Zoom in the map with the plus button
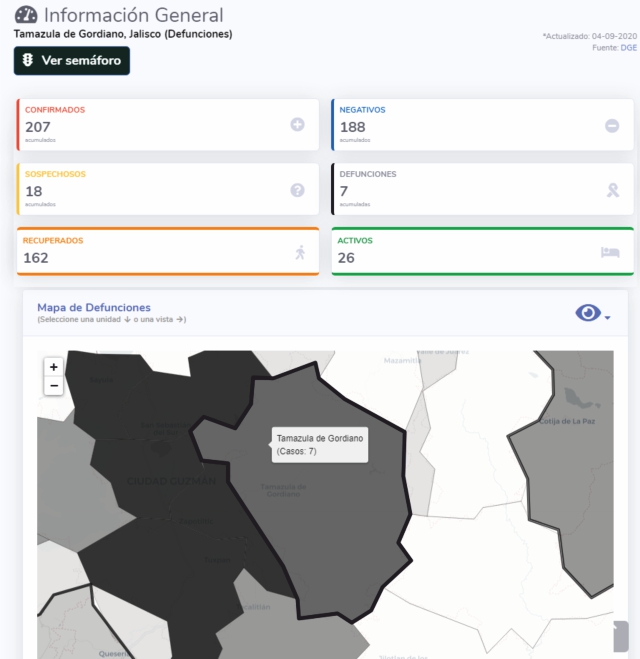This screenshot has width=640, height=659. click(54, 367)
